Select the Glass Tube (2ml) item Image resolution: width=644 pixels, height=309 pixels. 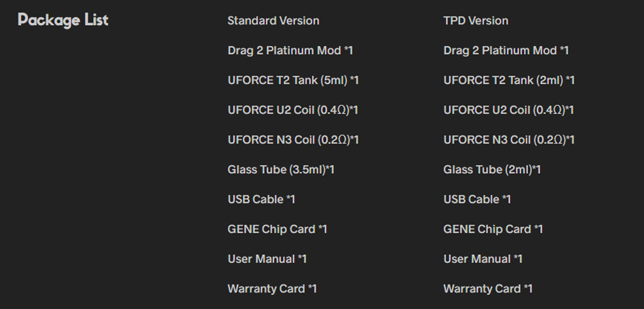[492, 170]
